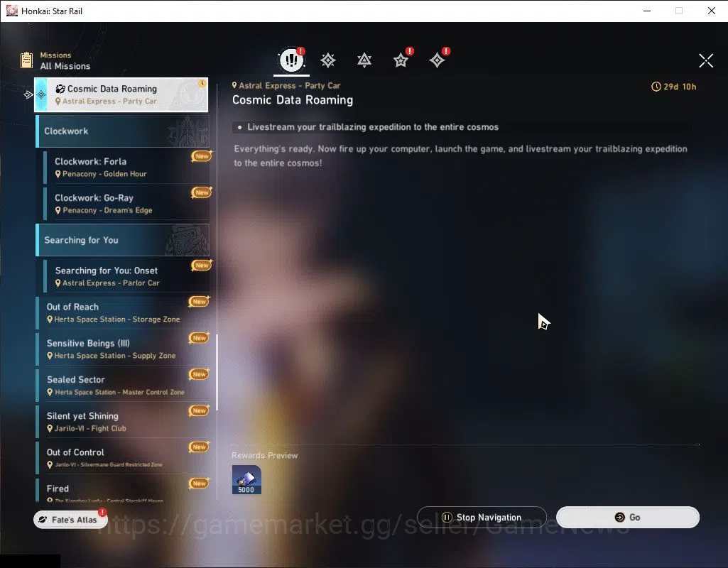This screenshot has height=568, width=728.
Task: Select the Cosmic Data Roaming mission
Action: 121,94
